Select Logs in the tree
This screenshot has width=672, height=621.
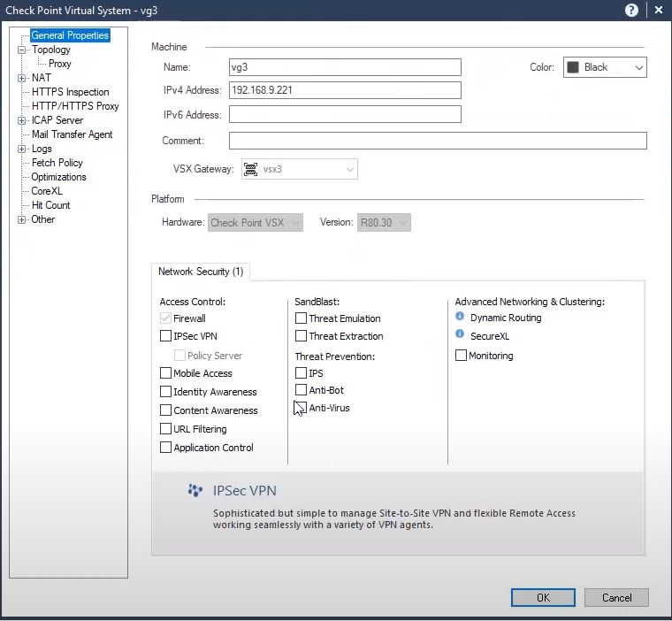point(42,149)
